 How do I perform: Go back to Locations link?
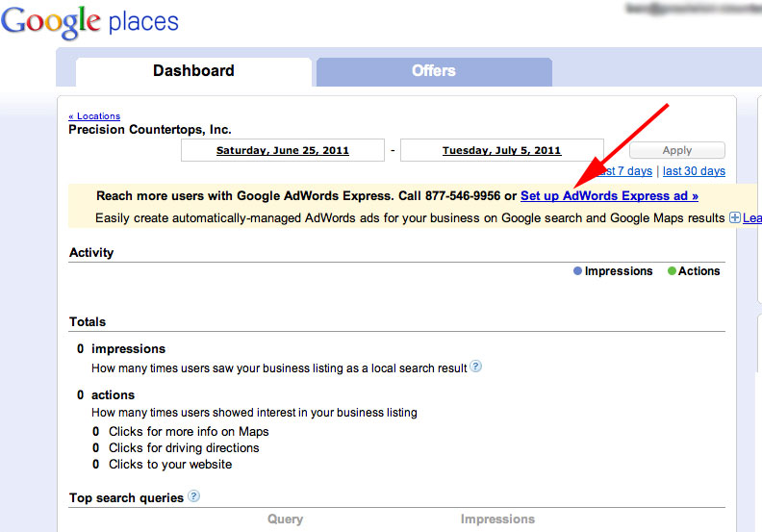pos(94,116)
